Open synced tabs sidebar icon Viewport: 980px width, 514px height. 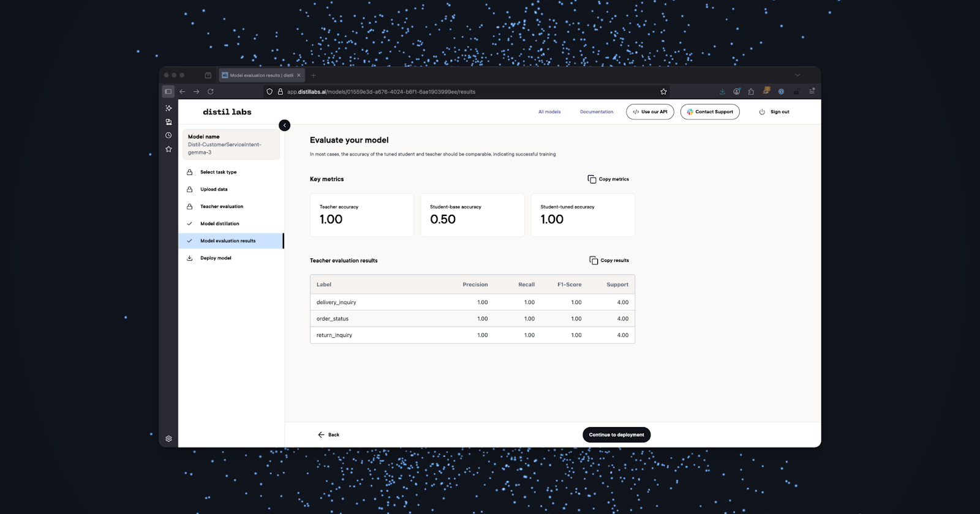(168, 122)
